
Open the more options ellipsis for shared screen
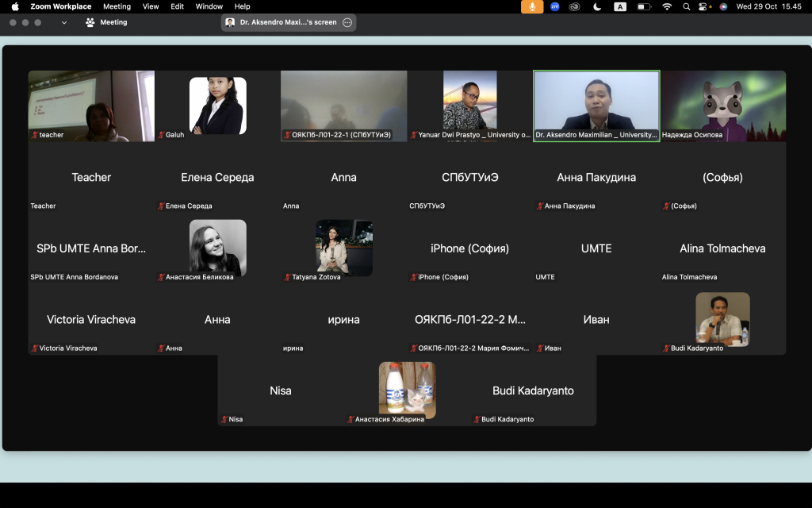coord(347,22)
